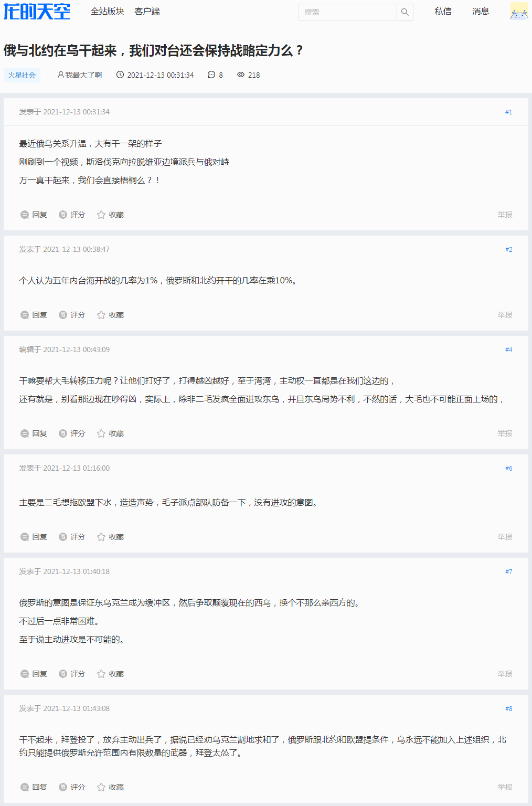
Task: Click the 龙的天空 site logo
Action: (37, 11)
